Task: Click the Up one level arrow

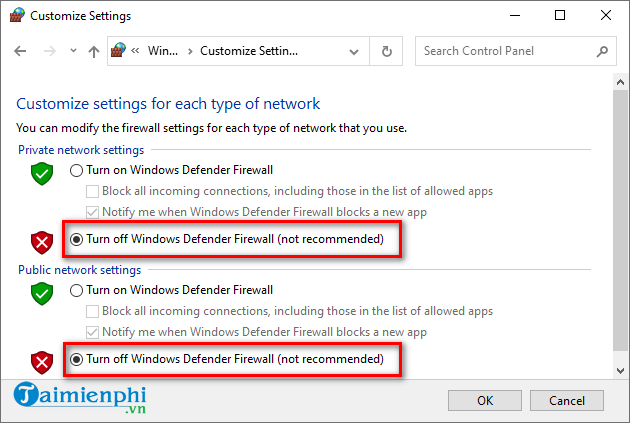Action: point(93,51)
